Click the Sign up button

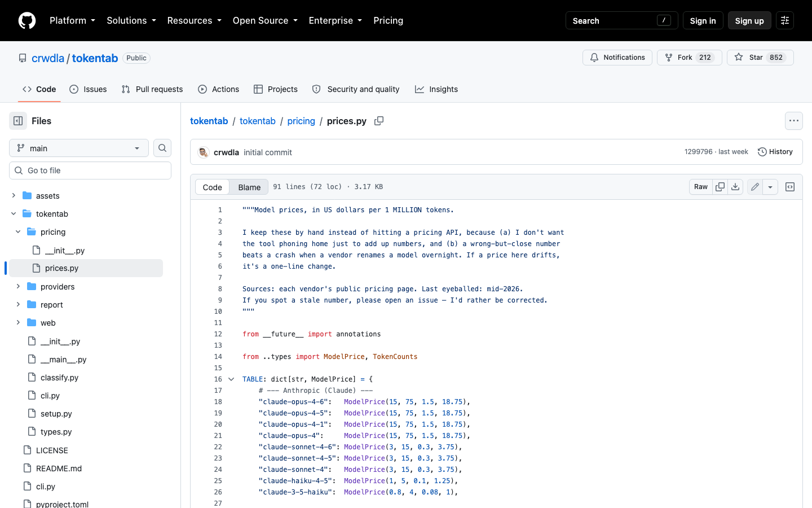749,20
